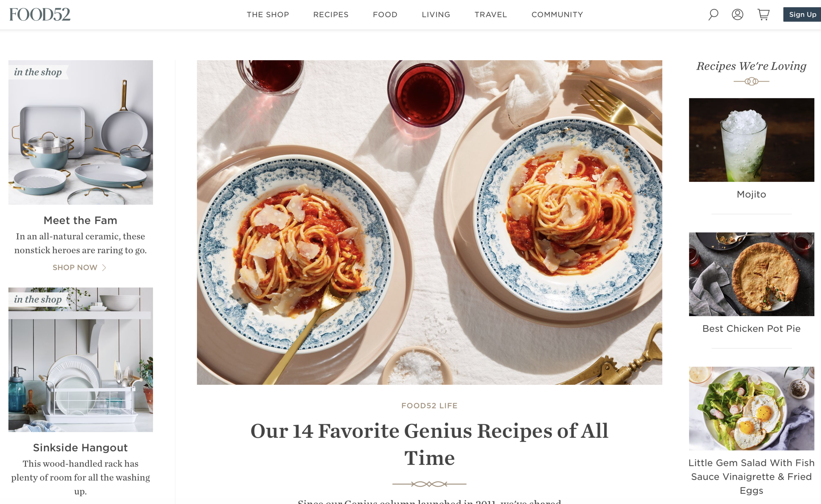Open the Recipes menu
Image resolution: width=821 pixels, height=504 pixels.
tap(331, 15)
